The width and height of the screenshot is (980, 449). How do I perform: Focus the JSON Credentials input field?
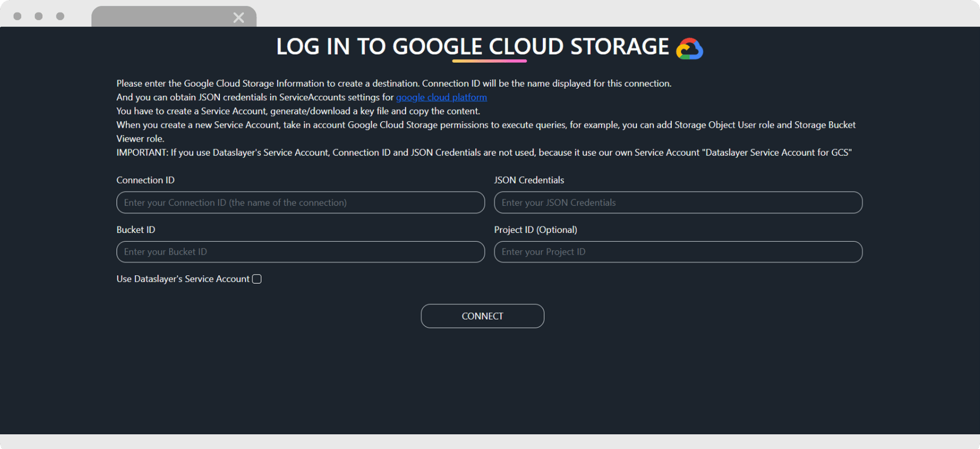[x=678, y=202]
